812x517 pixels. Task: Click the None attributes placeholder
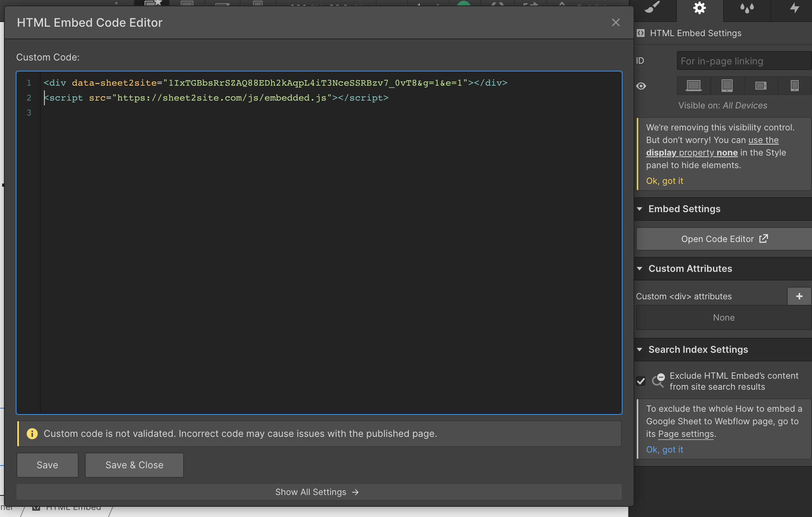(x=724, y=317)
